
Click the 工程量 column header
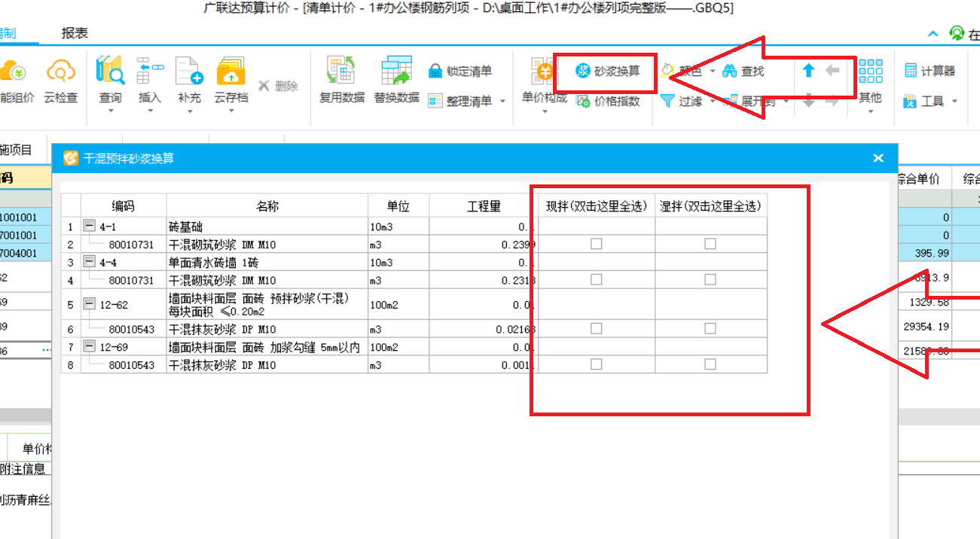click(x=484, y=206)
